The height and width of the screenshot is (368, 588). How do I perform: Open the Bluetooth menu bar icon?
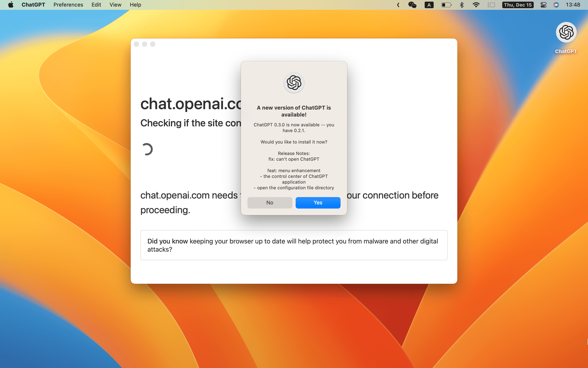[462, 5]
